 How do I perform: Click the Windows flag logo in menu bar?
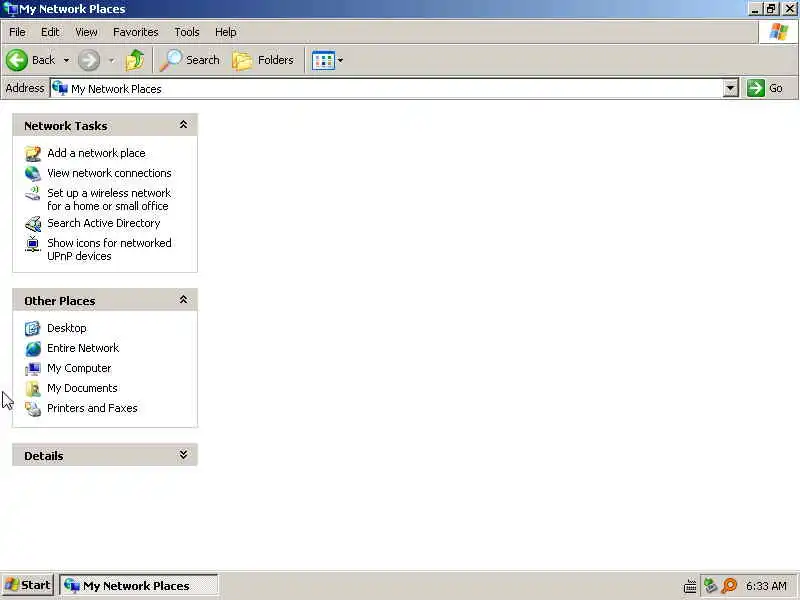[779, 32]
